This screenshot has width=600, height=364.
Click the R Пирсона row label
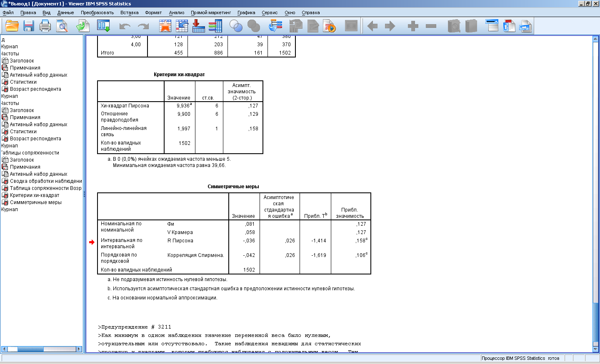pyautogui.click(x=180, y=241)
